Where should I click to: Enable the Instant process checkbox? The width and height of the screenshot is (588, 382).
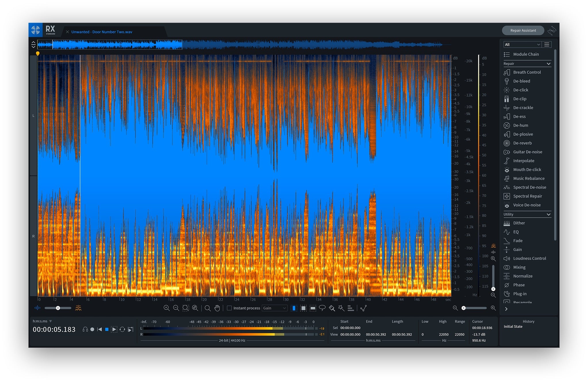click(x=229, y=308)
